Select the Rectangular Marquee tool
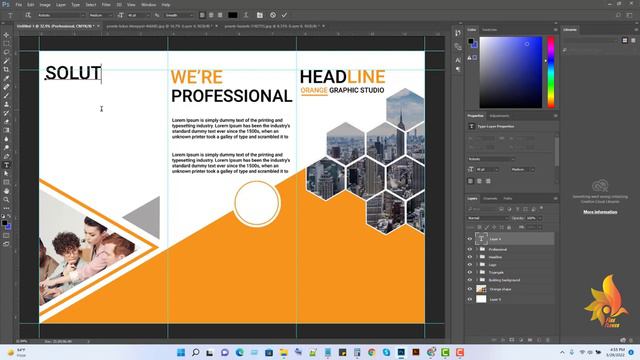 (x=6, y=44)
